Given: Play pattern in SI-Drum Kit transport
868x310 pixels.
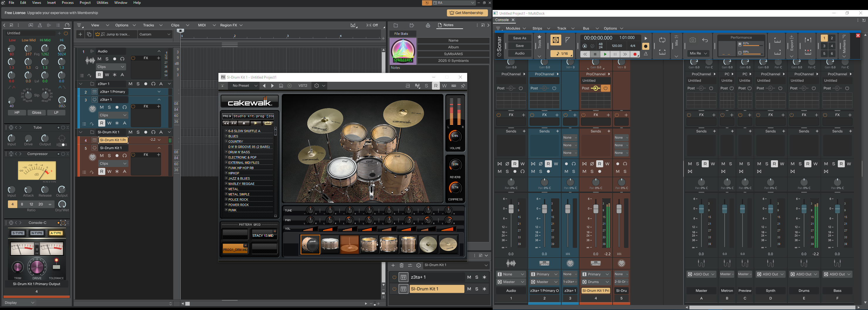Looking at the screenshot, I should coord(256,123).
